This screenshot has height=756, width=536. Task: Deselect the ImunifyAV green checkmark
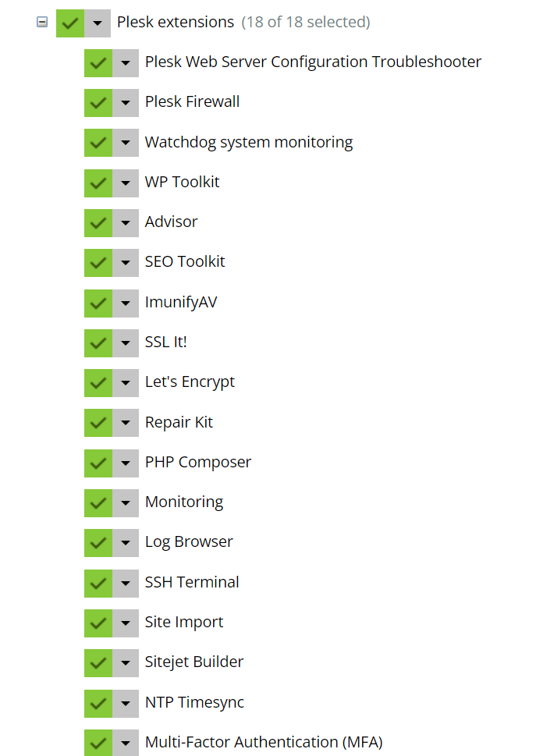[98, 303]
